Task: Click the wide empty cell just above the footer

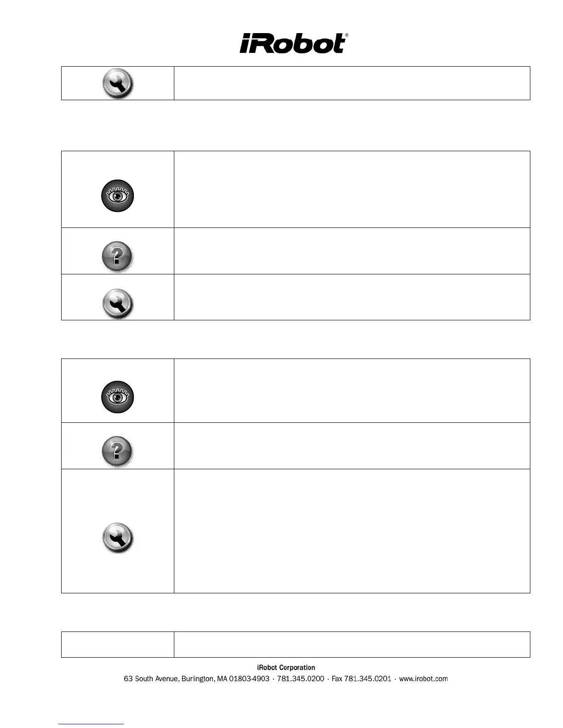Action: [x=352, y=644]
